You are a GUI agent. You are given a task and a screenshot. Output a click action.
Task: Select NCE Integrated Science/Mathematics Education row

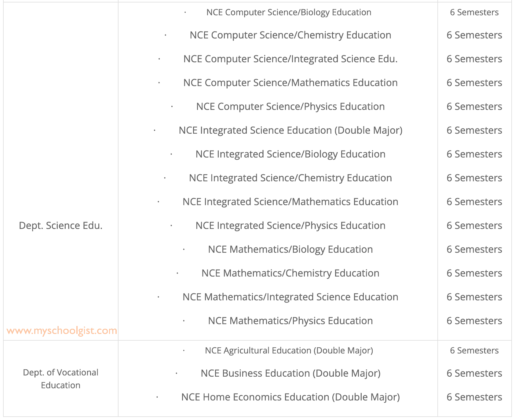tap(290, 202)
